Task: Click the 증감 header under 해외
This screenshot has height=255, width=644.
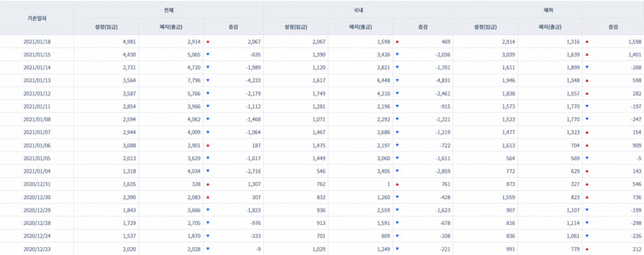Action: click(613, 26)
